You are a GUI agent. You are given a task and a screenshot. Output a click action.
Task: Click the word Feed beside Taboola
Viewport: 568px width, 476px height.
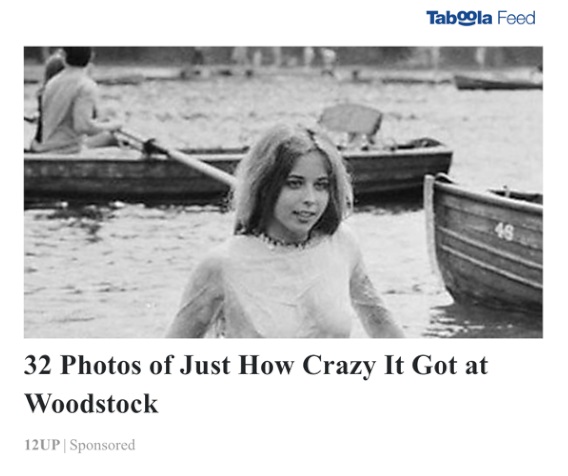[x=516, y=18]
